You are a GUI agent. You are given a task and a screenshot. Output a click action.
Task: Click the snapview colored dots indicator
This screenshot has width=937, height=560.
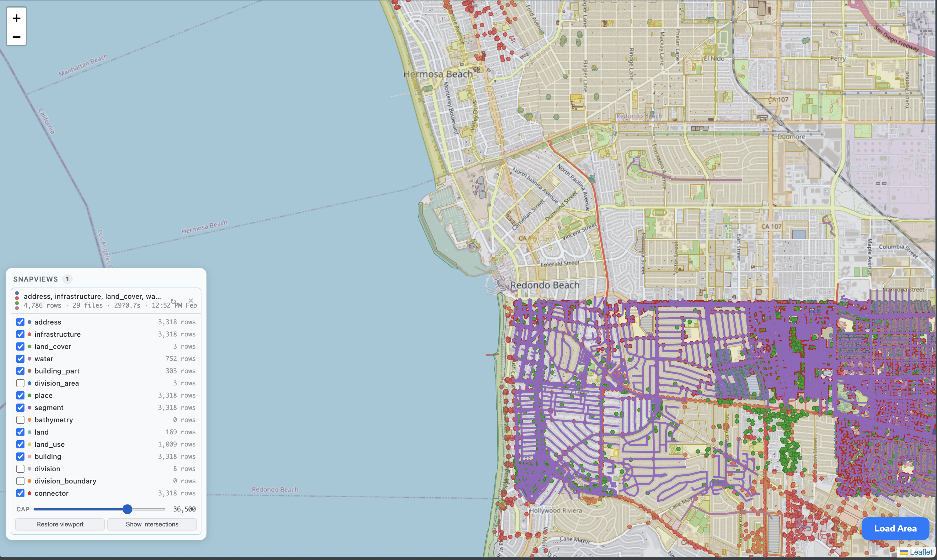click(x=17, y=301)
